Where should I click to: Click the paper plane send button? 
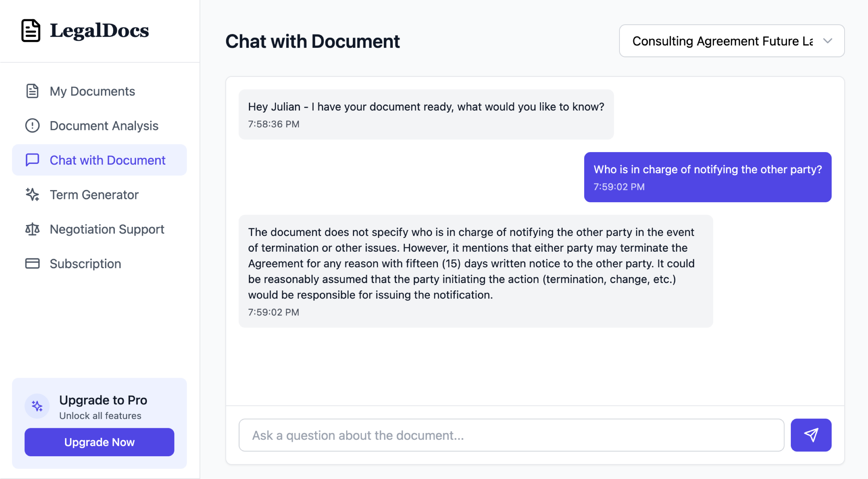(811, 435)
